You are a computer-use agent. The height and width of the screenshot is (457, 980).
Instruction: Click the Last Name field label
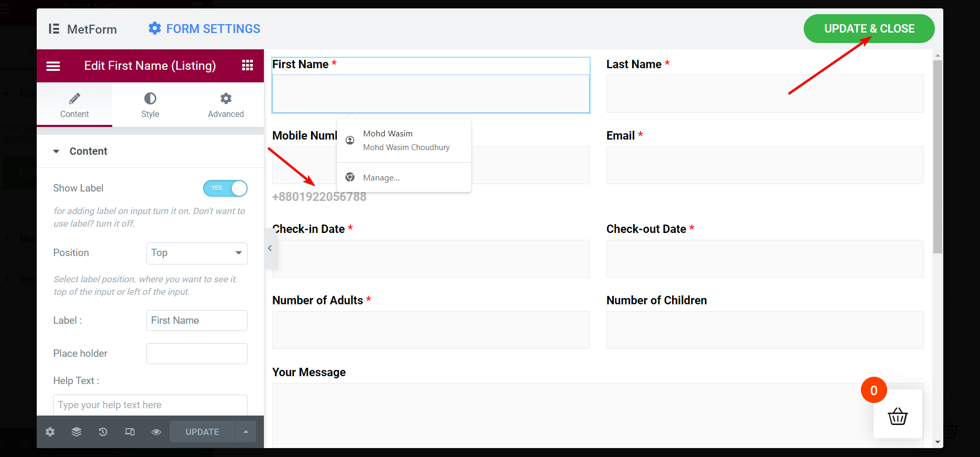click(634, 64)
